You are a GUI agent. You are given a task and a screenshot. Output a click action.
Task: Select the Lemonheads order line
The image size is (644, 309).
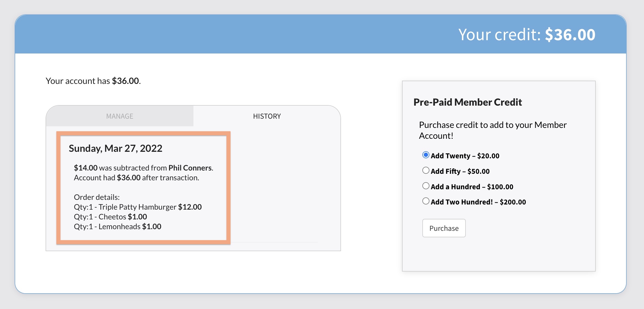117,226
